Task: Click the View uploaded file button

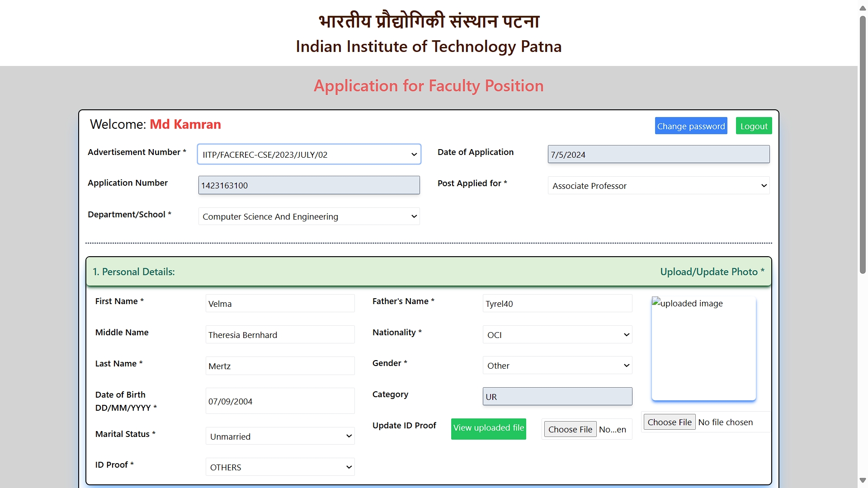Action: pyautogui.click(x=488, y=428)
